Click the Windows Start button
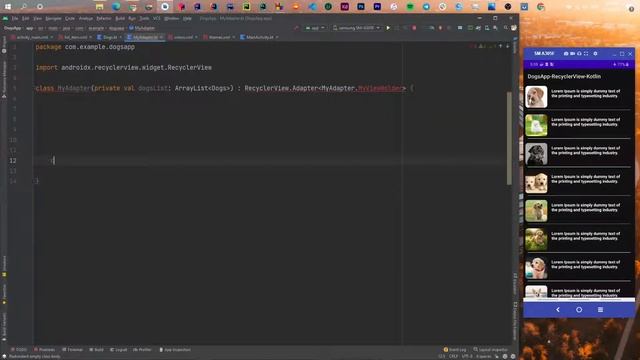Screen dimensions: 640x360 click(x=8, y=7)
